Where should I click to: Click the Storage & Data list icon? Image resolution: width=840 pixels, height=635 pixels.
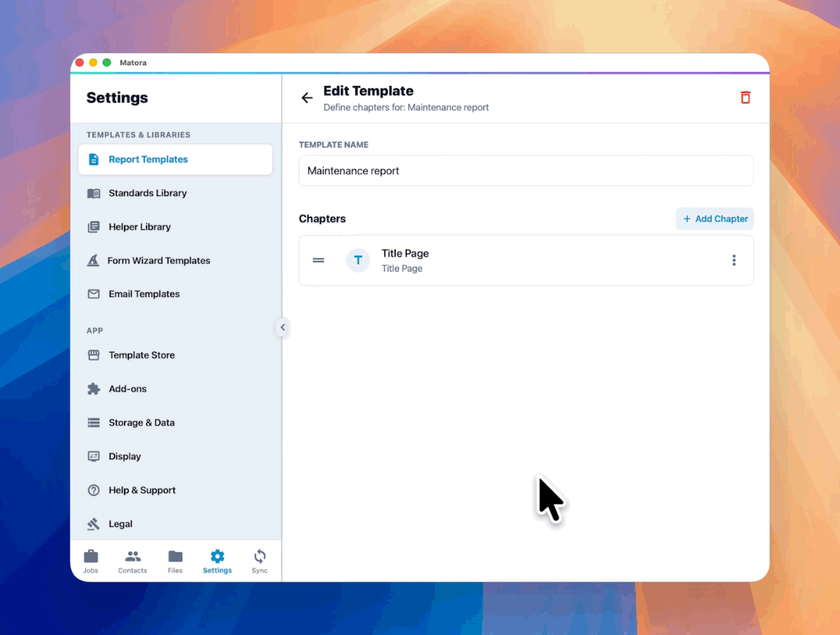[93, 422]
